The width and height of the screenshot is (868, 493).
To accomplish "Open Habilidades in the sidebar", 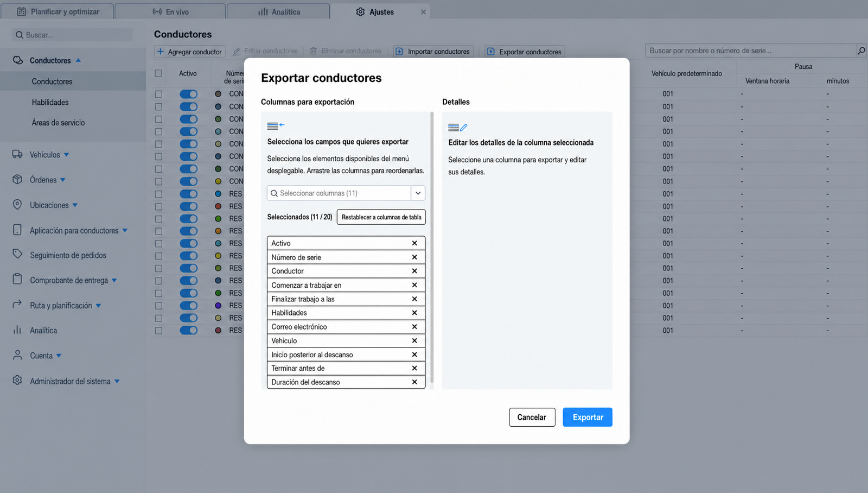I will 50,102.
